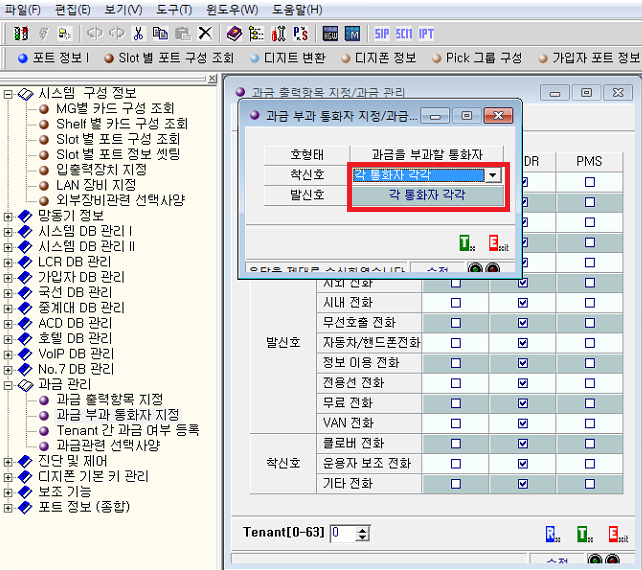
Task: Open the 착신호 combo box dropdown arrow
Action: pos(493,175)
